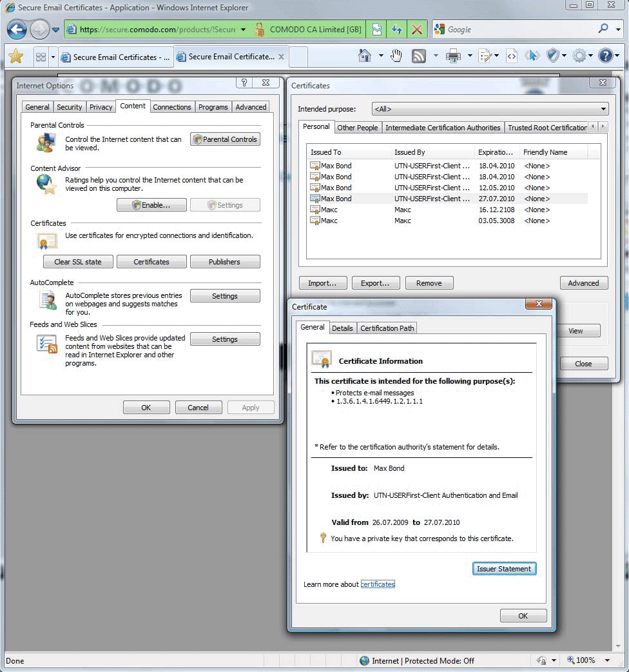Select Intermediate Certification Authorities tab

pos(443,127)
